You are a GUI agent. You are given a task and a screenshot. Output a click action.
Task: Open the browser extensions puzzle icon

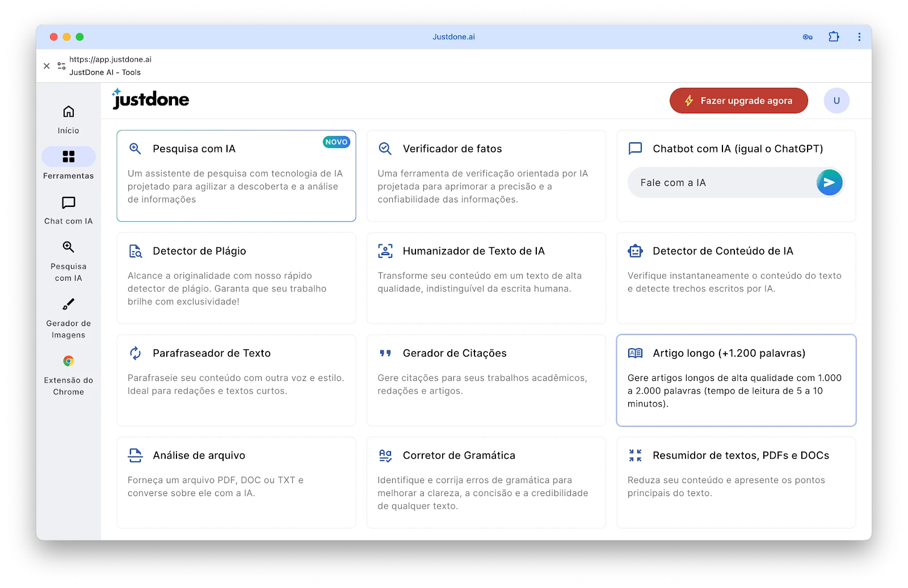(834, 36)
